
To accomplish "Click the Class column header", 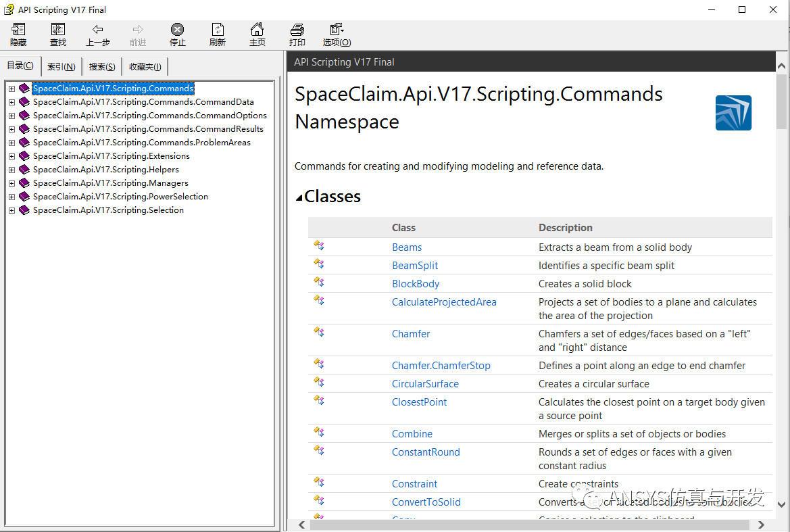I will point(403,228).
